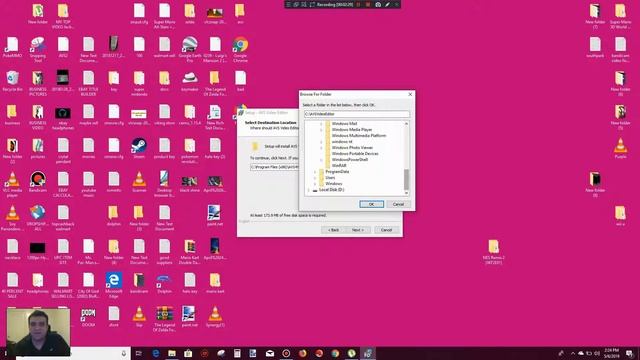Select the VLC media player shortcut
This screenshot has height=360, width=640.
[12, 184]
